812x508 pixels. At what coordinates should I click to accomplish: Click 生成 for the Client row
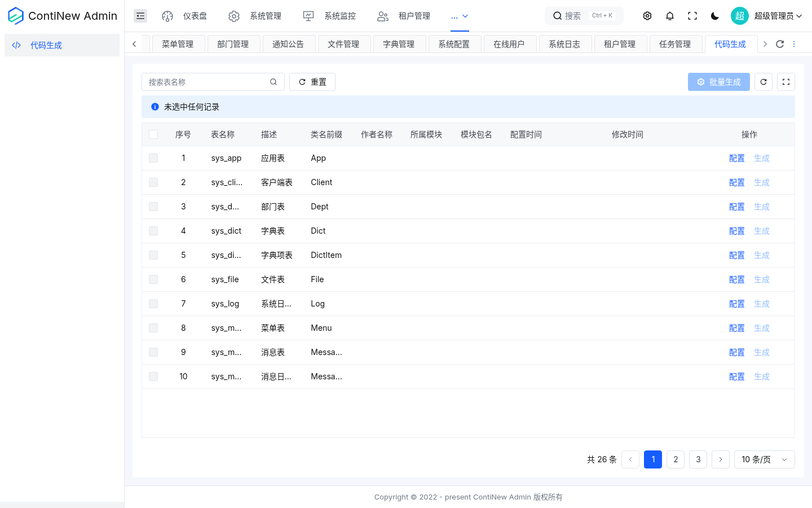tap(762, 182)
